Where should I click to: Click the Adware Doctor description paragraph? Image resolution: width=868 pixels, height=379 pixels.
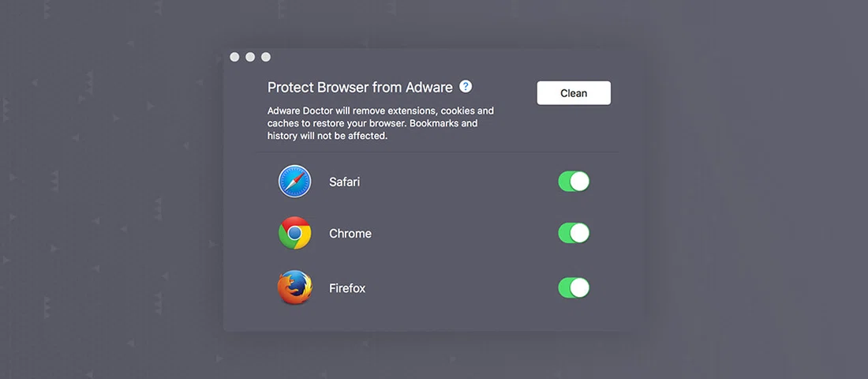[380, 123]
